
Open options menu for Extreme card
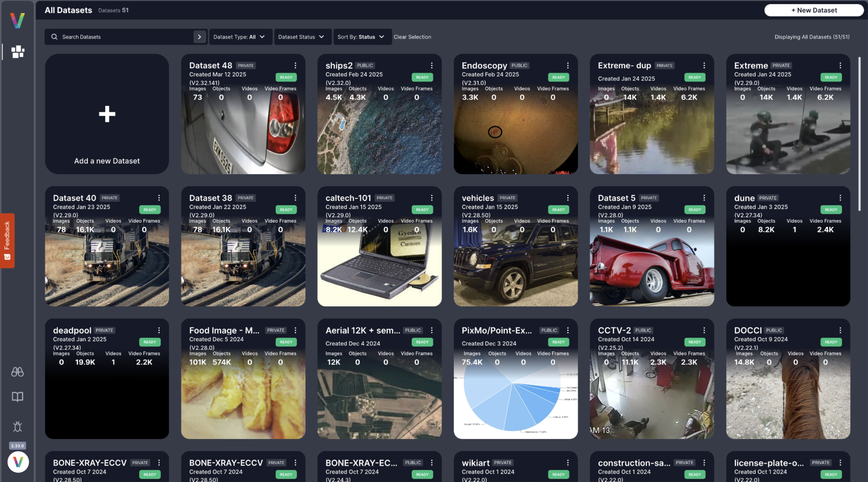pyautogui.click(x=840, y=65)
